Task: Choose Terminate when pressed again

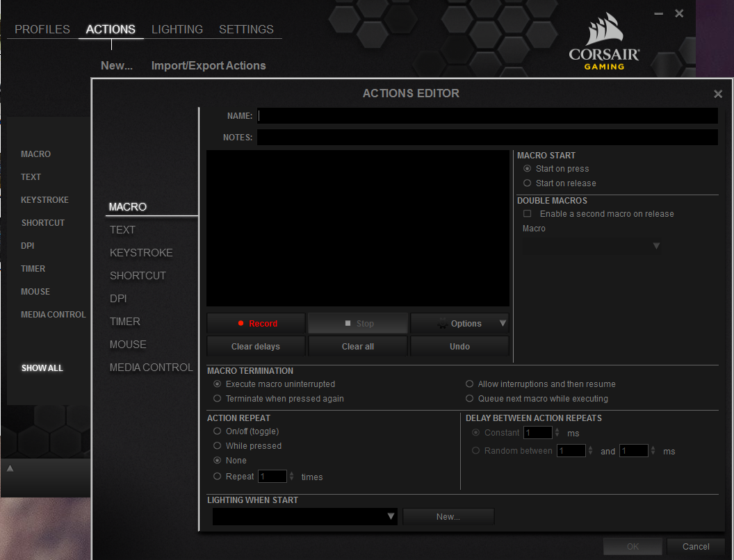Action: point(217,399)
